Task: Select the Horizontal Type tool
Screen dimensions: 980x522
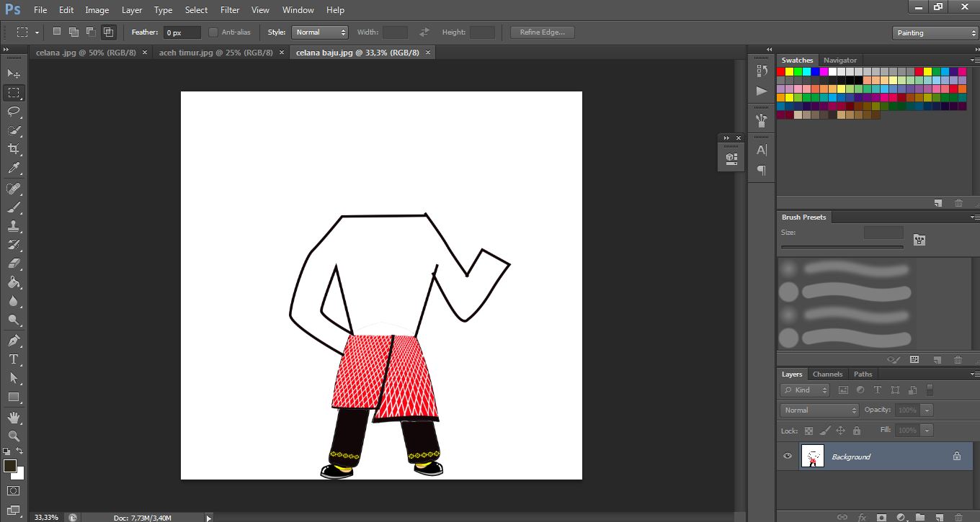Action: [x=14, y=359]
